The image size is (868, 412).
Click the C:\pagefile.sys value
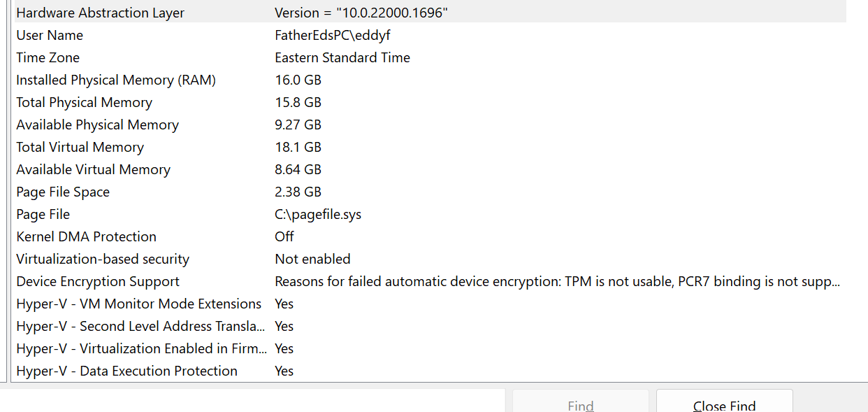(318, 215)
